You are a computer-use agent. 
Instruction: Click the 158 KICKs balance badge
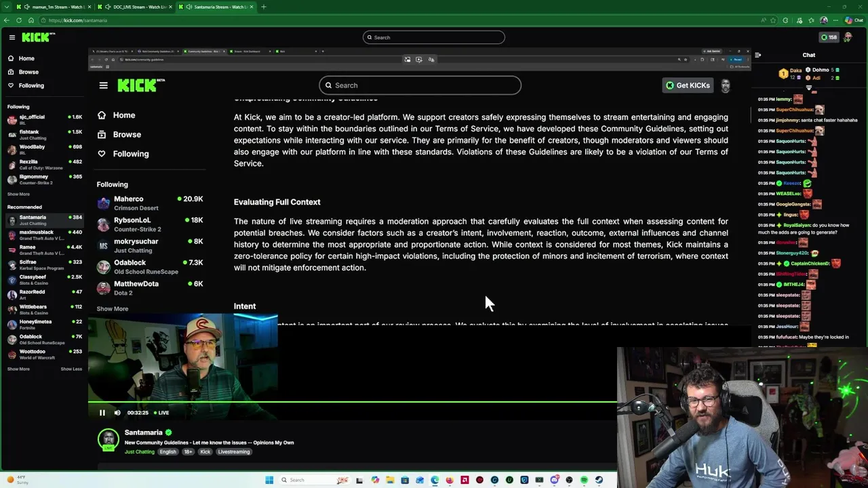click(829, 37)
